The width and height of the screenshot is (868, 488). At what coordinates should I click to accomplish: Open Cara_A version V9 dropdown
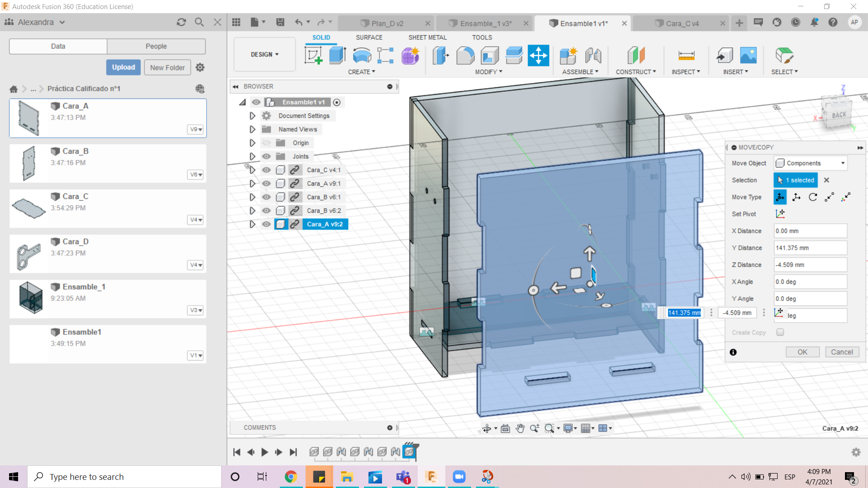[196, 129]
